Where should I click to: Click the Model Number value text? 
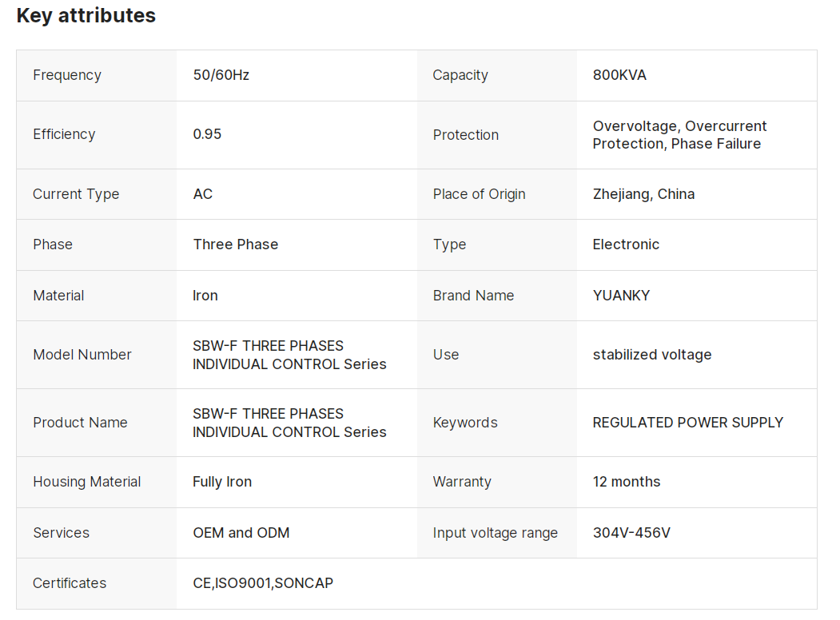[x=289, y=355]
